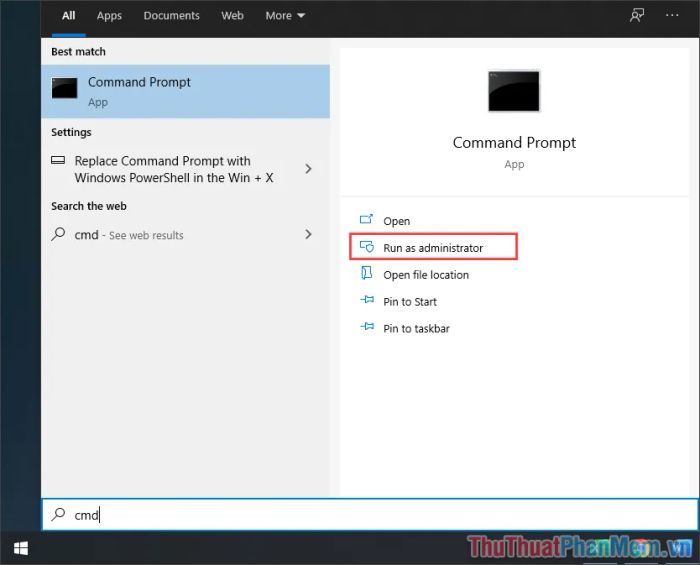
Task: Click the large Command Prompt preview icon
Action: (513, 91)
